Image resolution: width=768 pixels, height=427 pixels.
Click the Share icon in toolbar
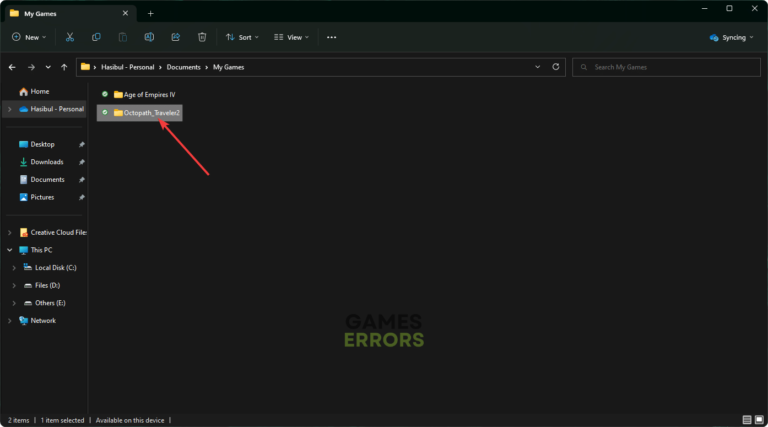click(x=176, y=37)
